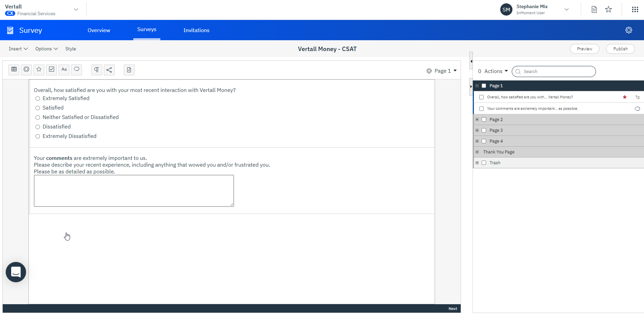This screenshot has width=644, height=314.
Task: Open the document icon in top bar
Action: point(594,9)
